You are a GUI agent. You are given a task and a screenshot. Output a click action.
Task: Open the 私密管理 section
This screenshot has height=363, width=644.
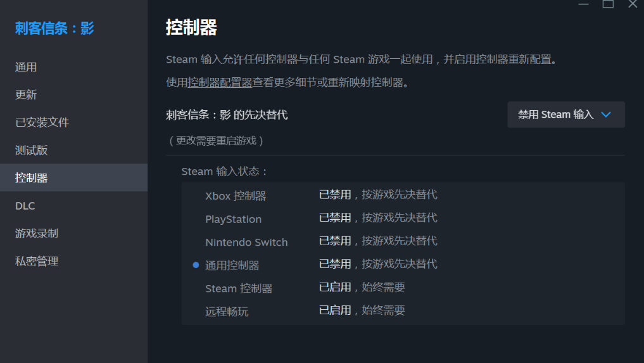(37, 261)
